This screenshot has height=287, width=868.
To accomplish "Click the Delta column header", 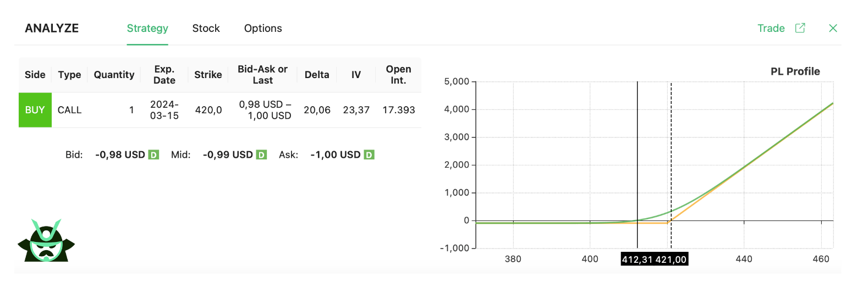I will (317, 75).
